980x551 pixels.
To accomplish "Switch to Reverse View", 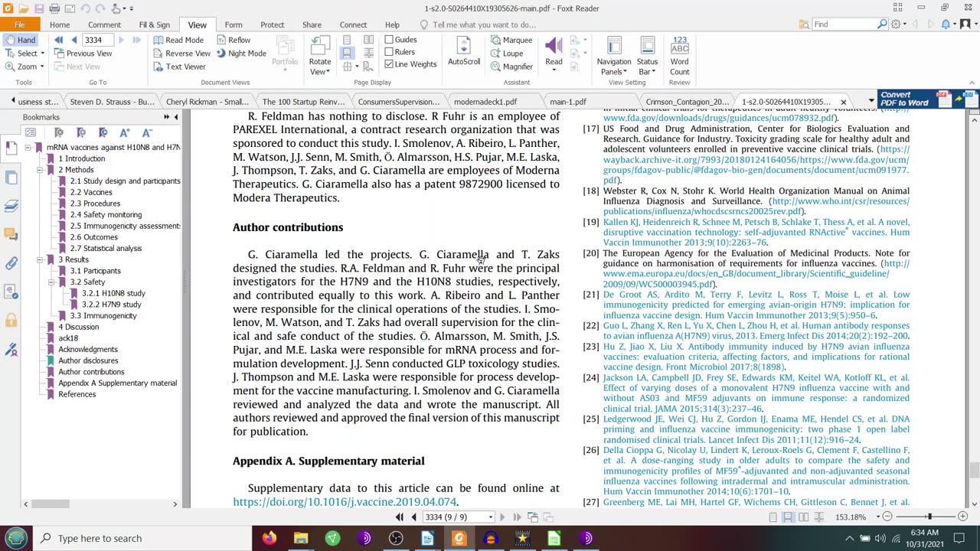I will pyautogui.click(x=182, y=54).
